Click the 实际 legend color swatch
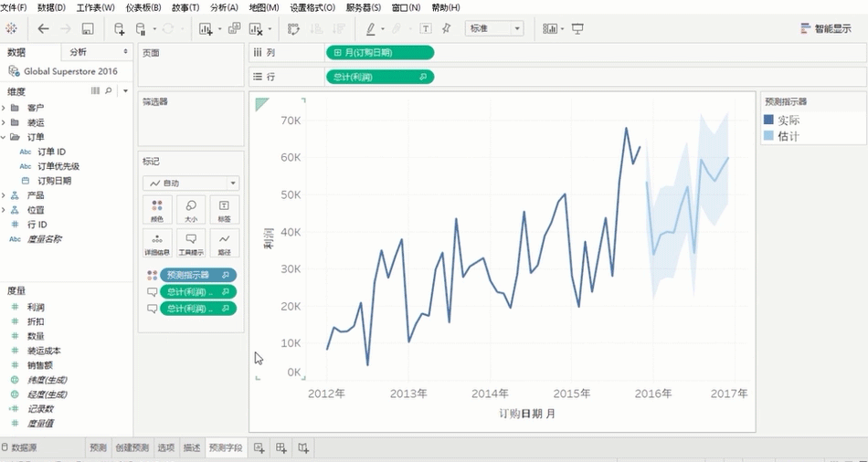 tap(768, 120)
